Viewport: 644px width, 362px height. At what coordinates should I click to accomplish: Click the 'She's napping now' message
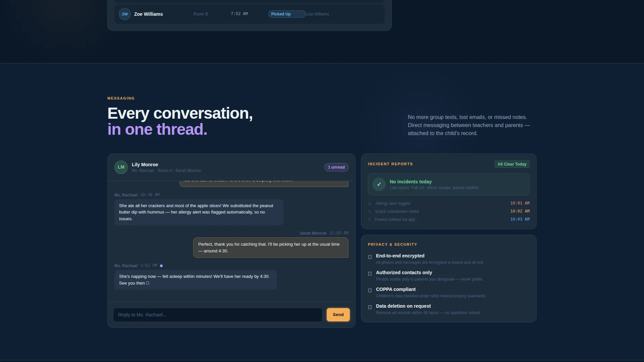tap(196, 280)
